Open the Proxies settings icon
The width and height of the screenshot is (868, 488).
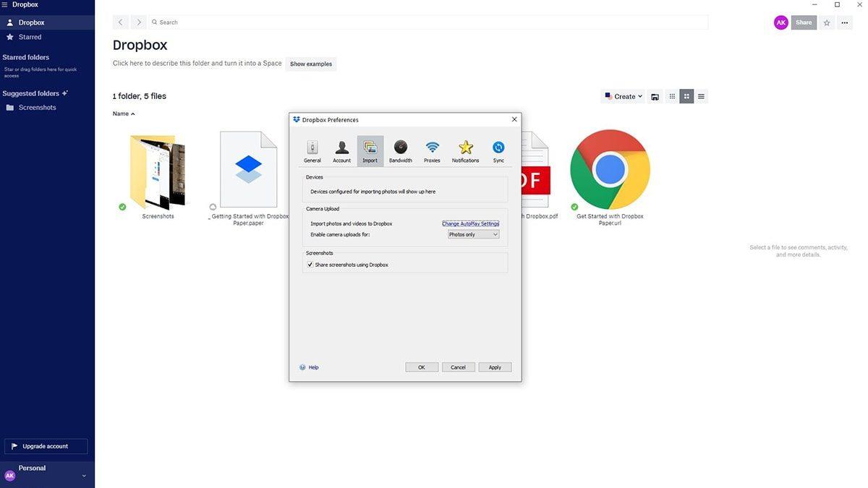(433, 150)
